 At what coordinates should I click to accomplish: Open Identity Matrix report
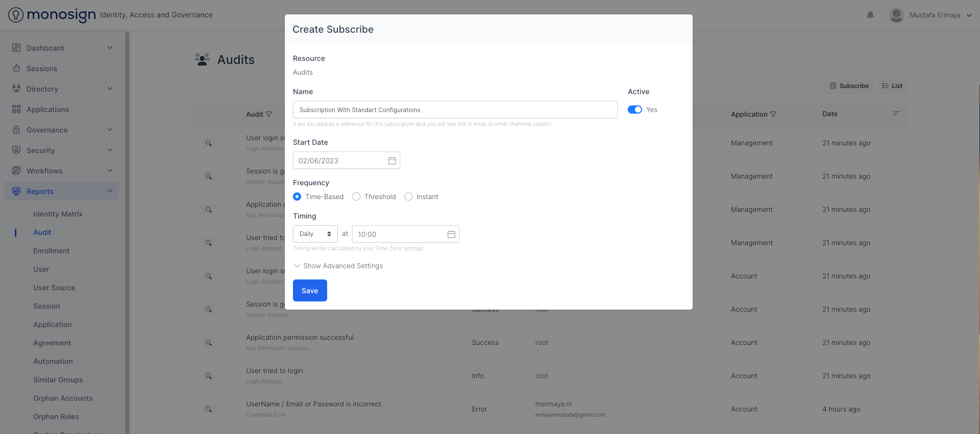pyautogui.click(x=58, y=214)
